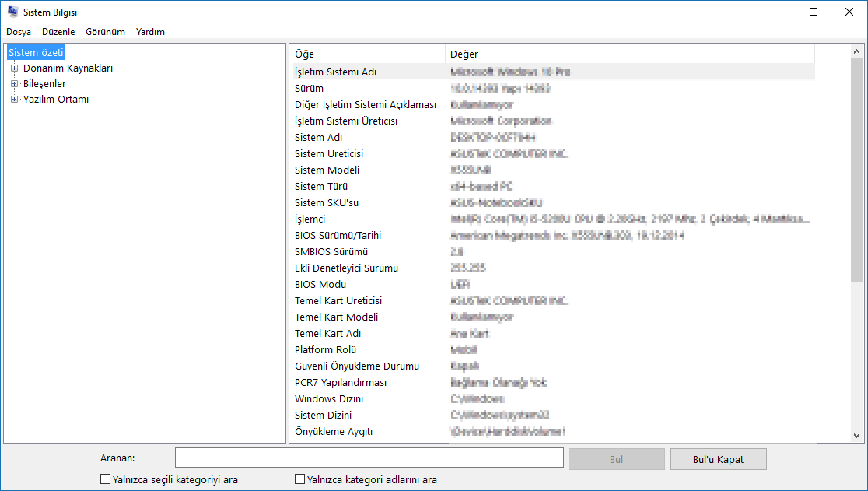This screenshot has width=868, height=491.
Task: Select the PCR7 Yapılandırması row
Action: 554,382
